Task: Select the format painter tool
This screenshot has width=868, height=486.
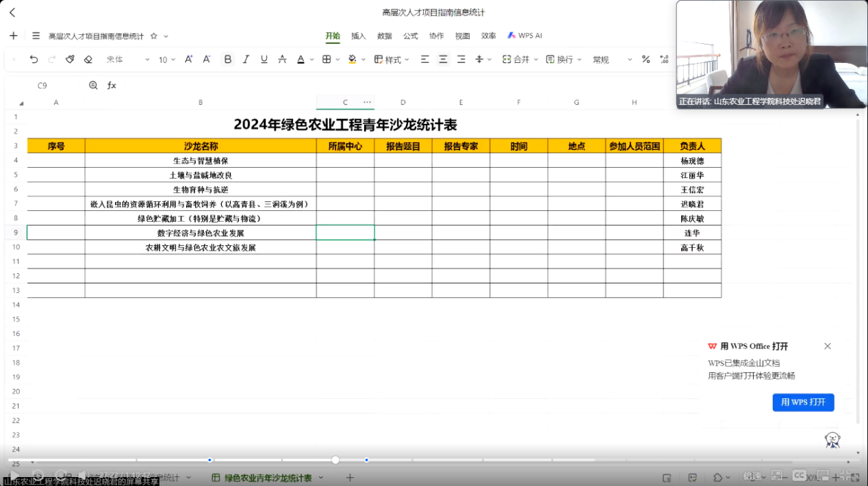Action: tap(69, 60)
